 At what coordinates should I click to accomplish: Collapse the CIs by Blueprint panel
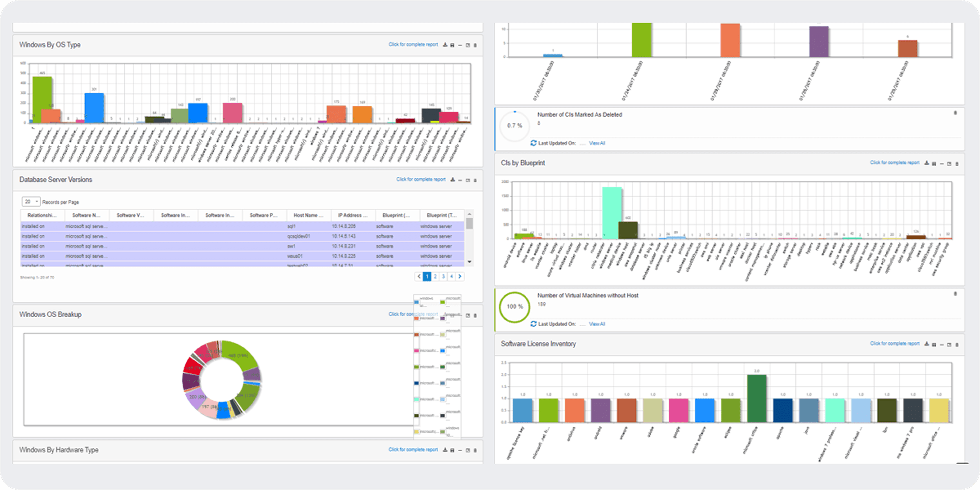click(942, 163)
